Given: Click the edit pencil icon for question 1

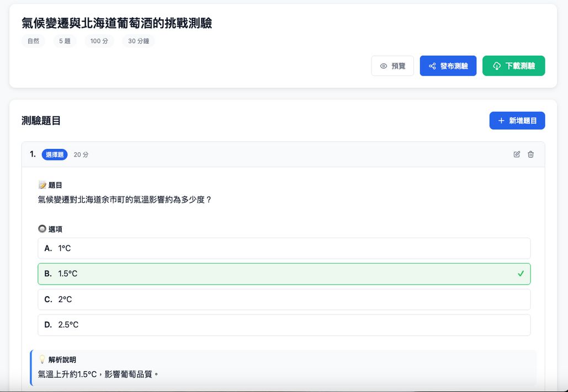Looking at the screenshot, I should pyautogui.click(x=516, y=154).
